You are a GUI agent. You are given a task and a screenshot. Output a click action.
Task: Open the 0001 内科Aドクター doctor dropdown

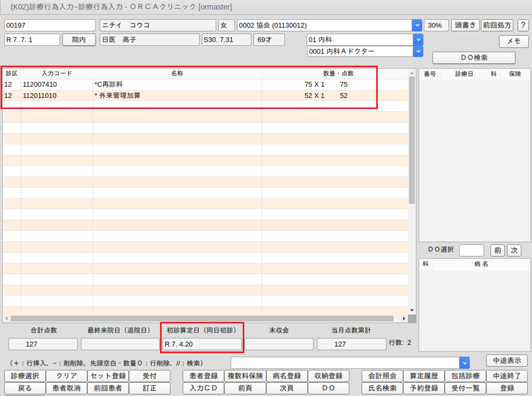(x=418, y=51)
